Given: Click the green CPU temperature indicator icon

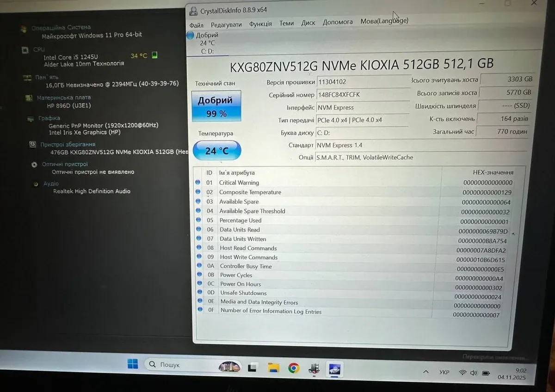Looking at the screenshot, I should tap(154, 55).
